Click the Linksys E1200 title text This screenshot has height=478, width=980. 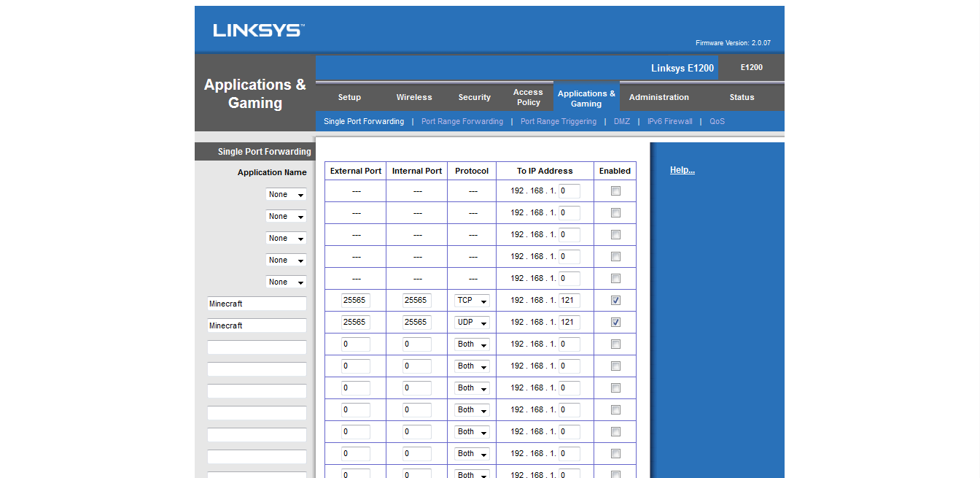pyautogui.click(x=682, y=68)
